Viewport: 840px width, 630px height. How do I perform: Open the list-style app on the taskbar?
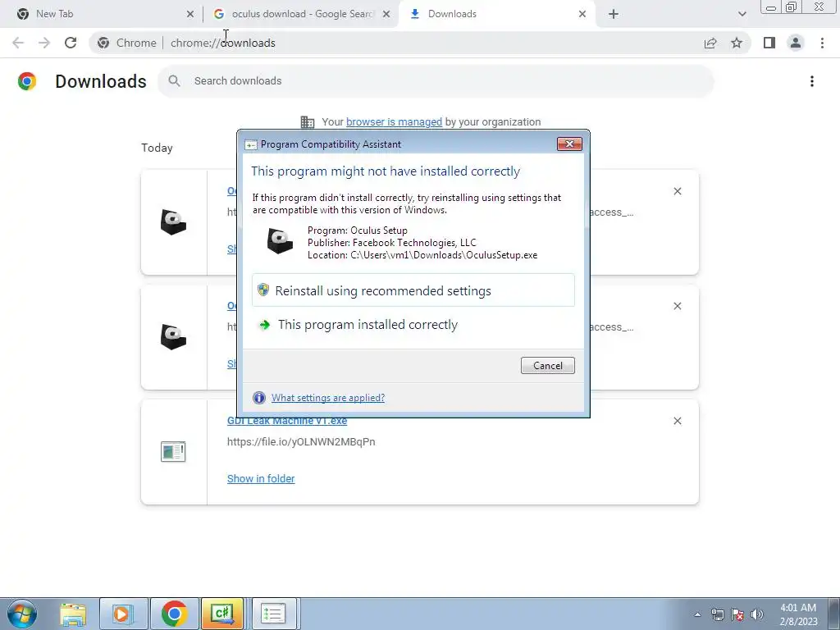(x=272, y=614)
